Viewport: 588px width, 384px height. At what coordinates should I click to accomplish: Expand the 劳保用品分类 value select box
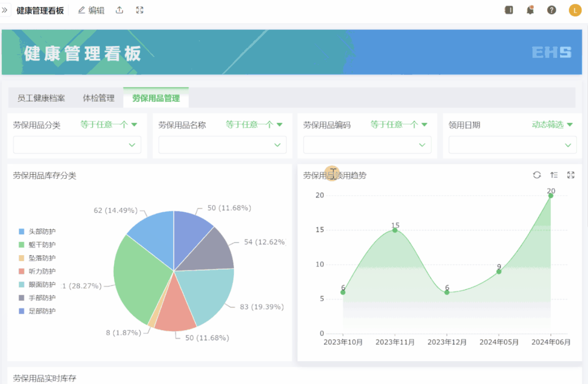click(77, 145)
